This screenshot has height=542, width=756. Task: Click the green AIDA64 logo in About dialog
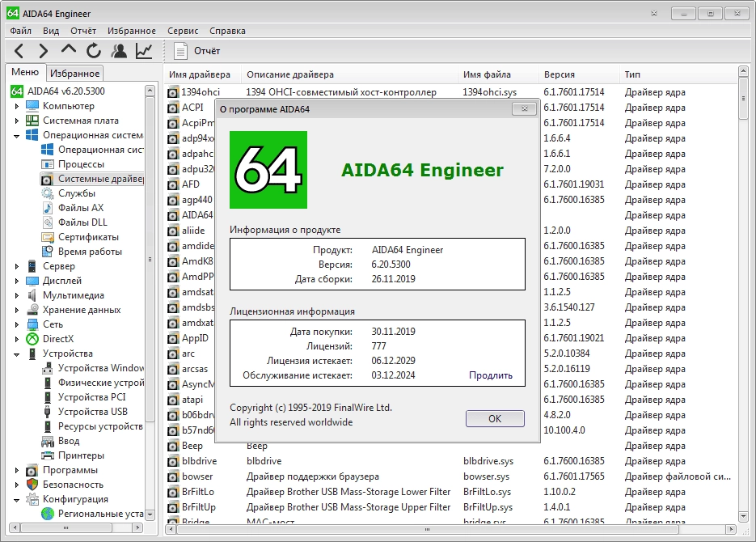pyautogui.click(x=268, y=170)
